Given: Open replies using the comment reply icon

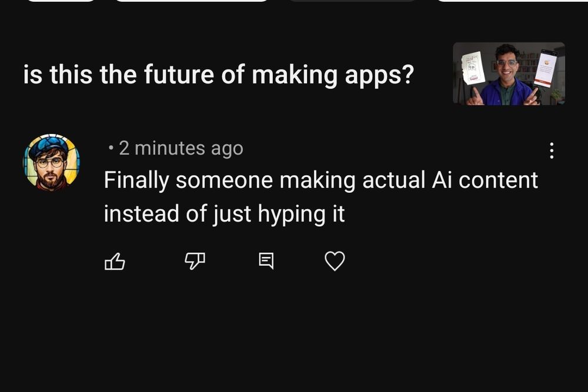Looking at the screenshot, I should coord(266,260).
